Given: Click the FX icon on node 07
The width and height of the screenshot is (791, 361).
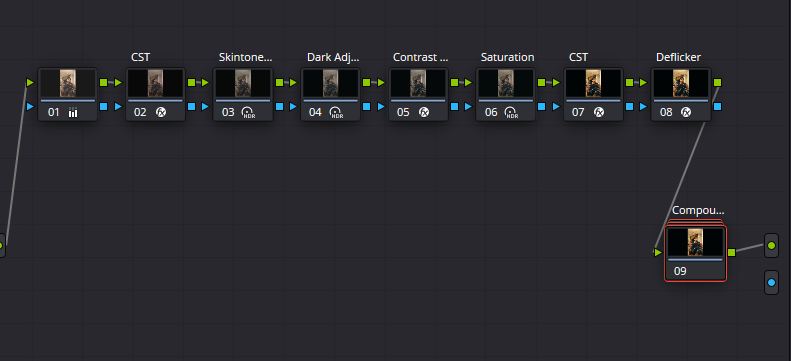Looking at the screenshot, I should 599,112.
